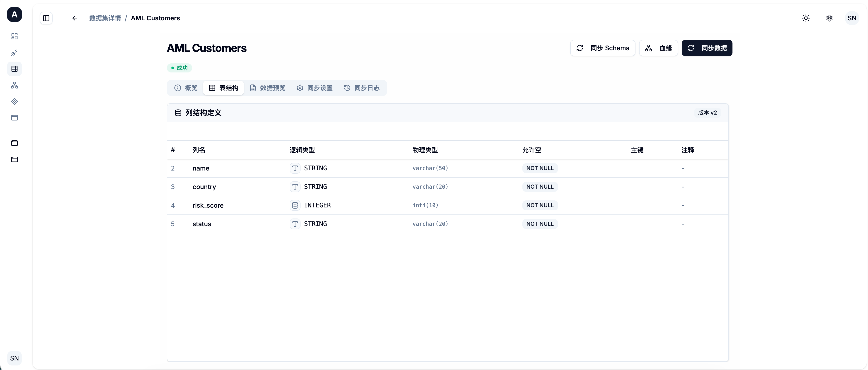The image size is (868, 370).
Task: Click the varchar(20) value in country row
Action: point(430,187)
